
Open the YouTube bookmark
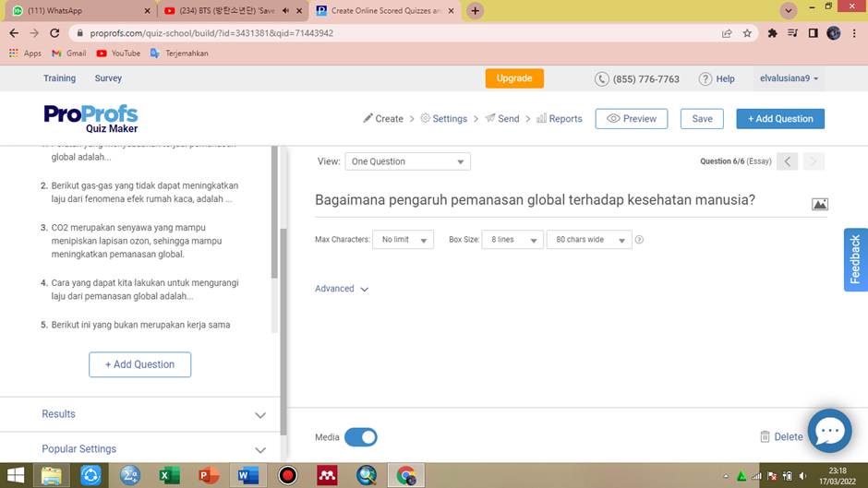[118, 54]
